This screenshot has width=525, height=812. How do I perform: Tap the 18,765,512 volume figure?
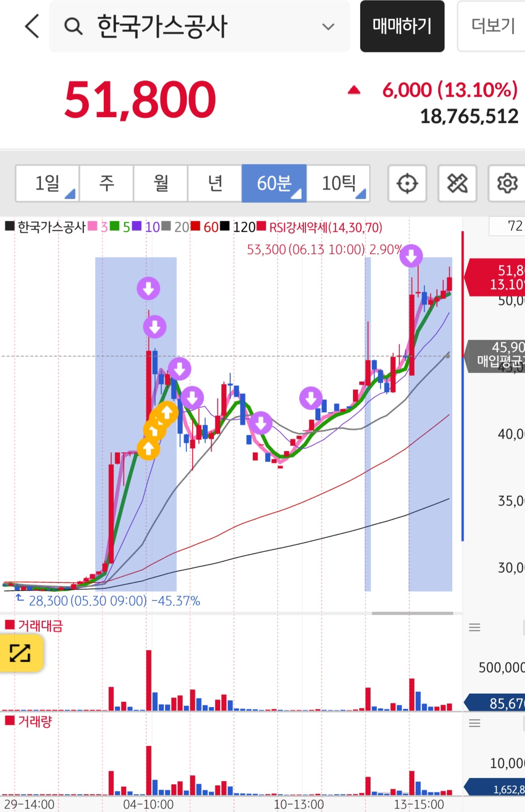coord(469,117)
